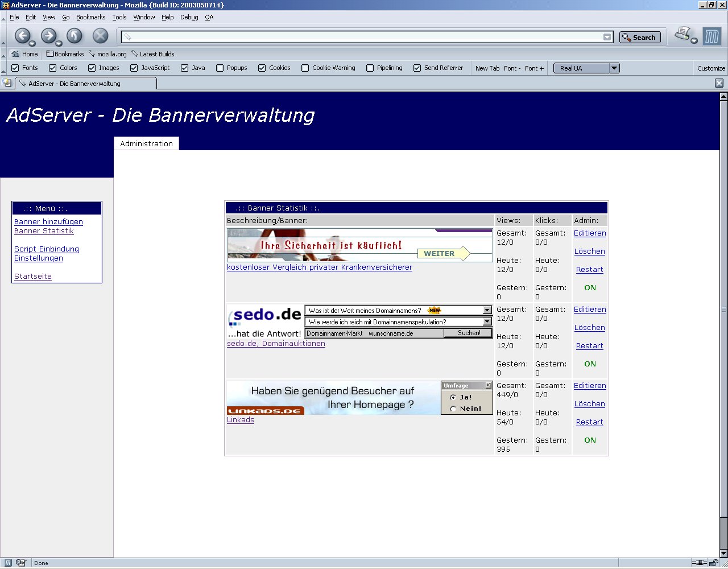Click the Mail icon in status bar
This screenshot has height=569, width=728.
pyautogui.click(x=22, y=563)
